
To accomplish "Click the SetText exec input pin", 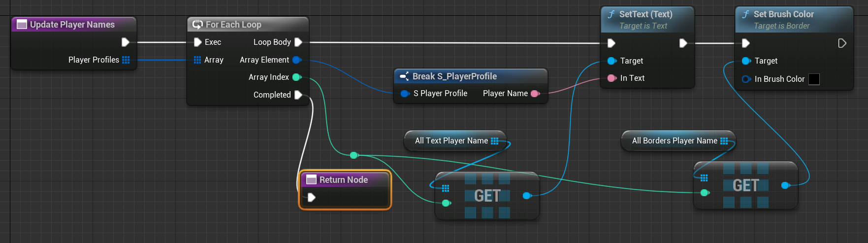I will pyautogui.click(x=611, y=43).
